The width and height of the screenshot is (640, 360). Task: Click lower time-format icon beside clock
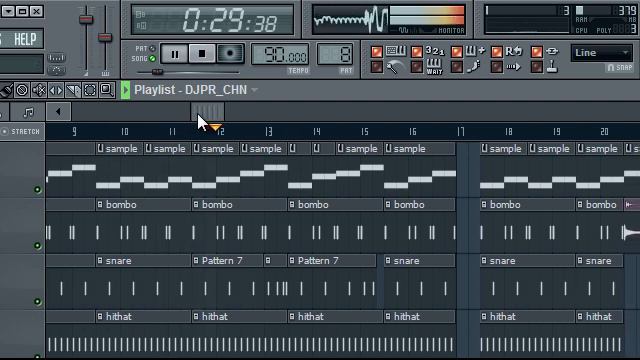(x=140, y=26)
